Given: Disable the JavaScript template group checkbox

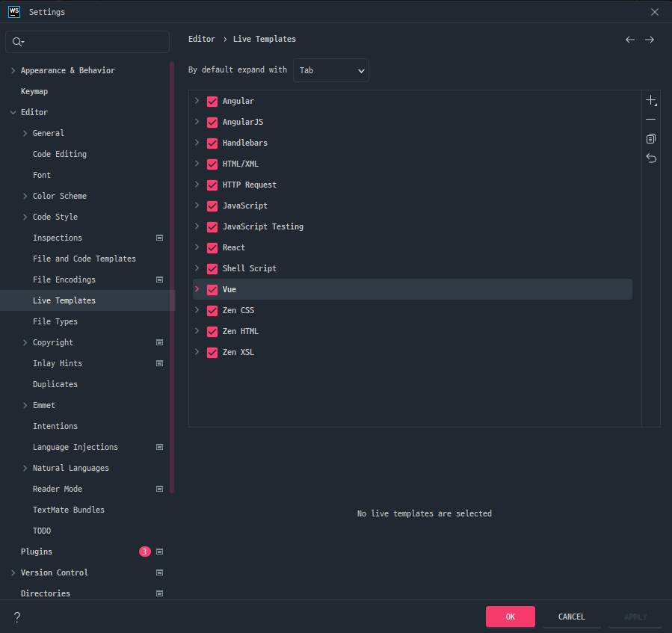Looking at the screenshot, I should [x=212, y=206].
